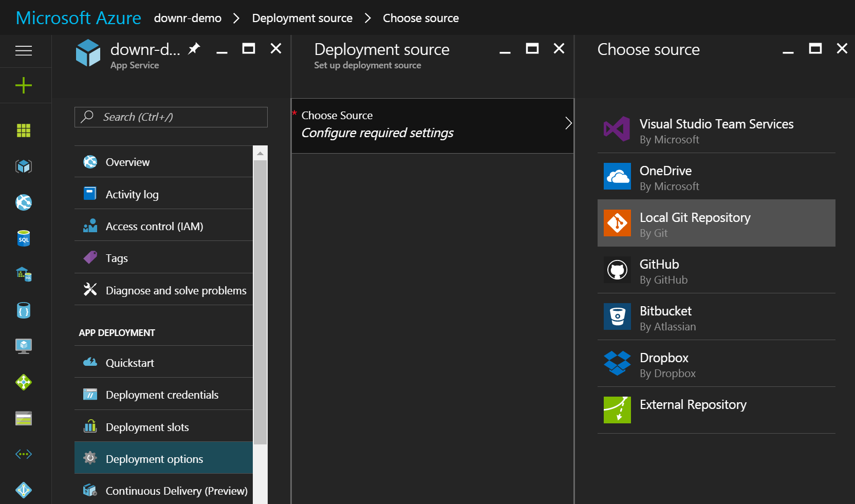Open the Virtual machines monitor icon in sidebar

click(x=24, y=346)
